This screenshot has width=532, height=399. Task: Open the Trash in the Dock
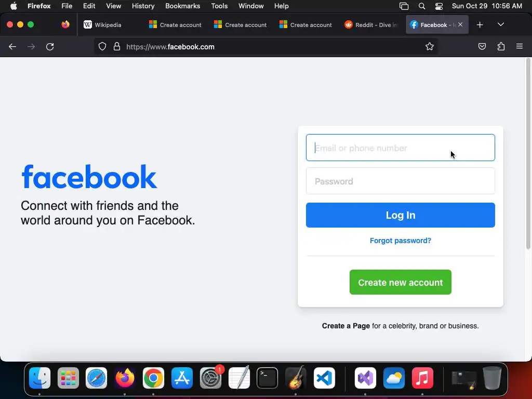coord(492,378)
